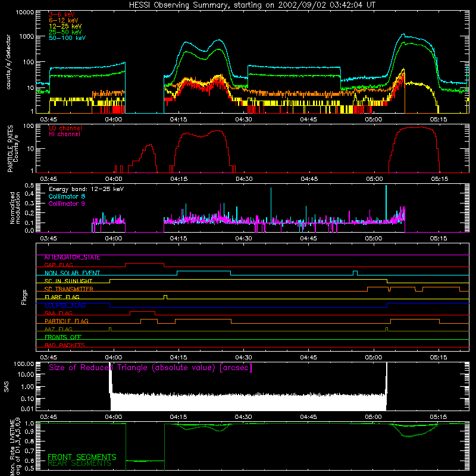Select the '6-12 keV' legend label
Image resolution: width=476 pixels, height=476 pixels.
[x=64, y=20]
